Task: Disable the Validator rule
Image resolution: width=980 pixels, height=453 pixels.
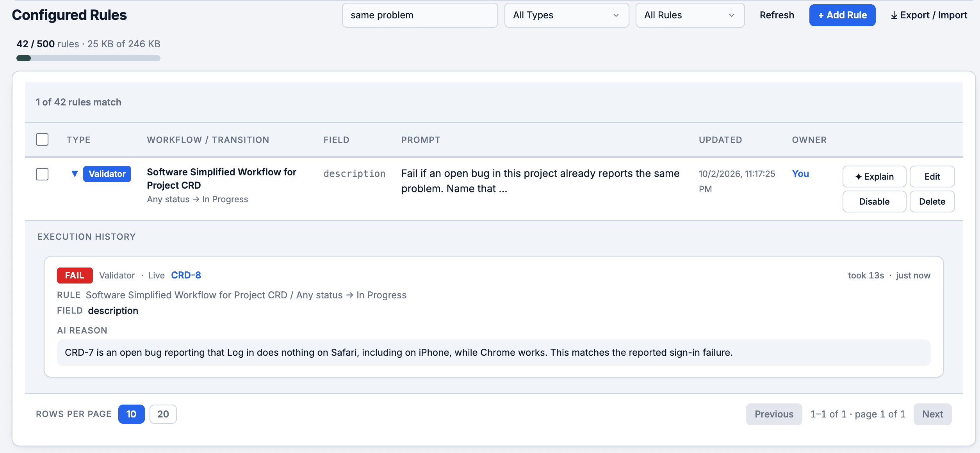Action: [x=874, y=202]
